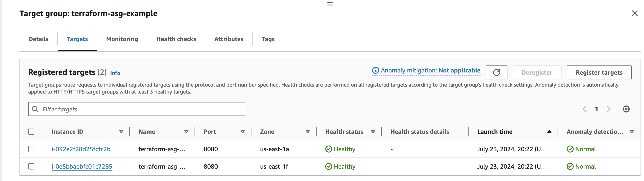Close the target group panel
The width and height of the screenshot is (644, 181).
coord(634,13)
